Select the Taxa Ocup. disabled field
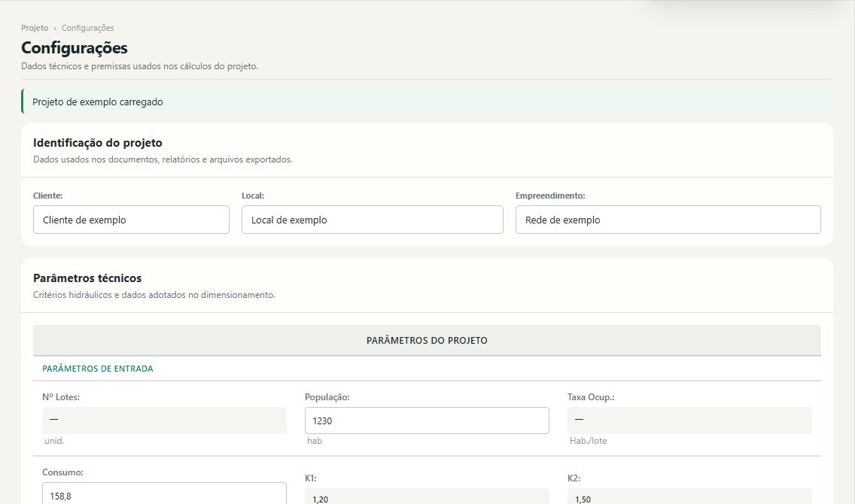This screenshot has width=855, height=504. [x=689, y=420]
